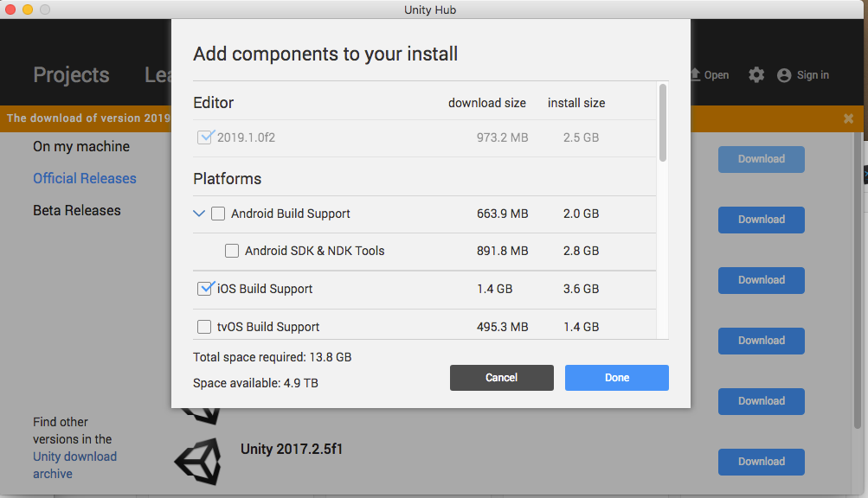Viewport: 868px width, 498px height.
Task: Dismiss the orange download notification banner
Action: 848,118
